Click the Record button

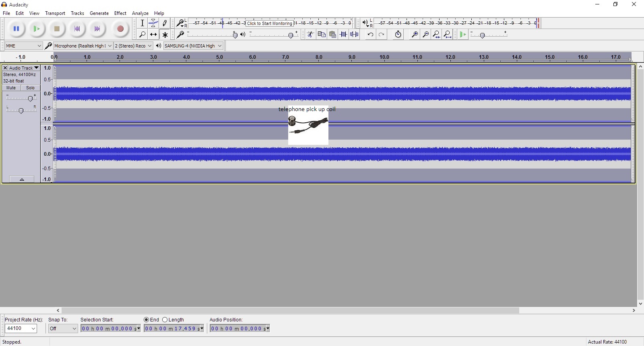[120, 29]
